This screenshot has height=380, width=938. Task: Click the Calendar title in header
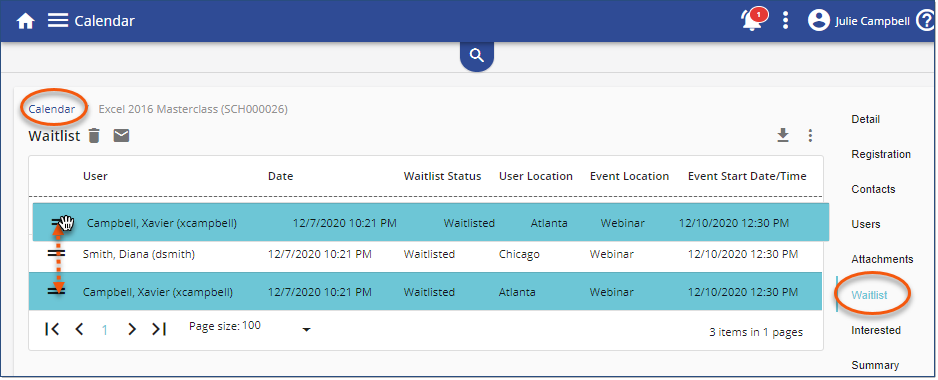pyautogui.click(x=105, y=21)
